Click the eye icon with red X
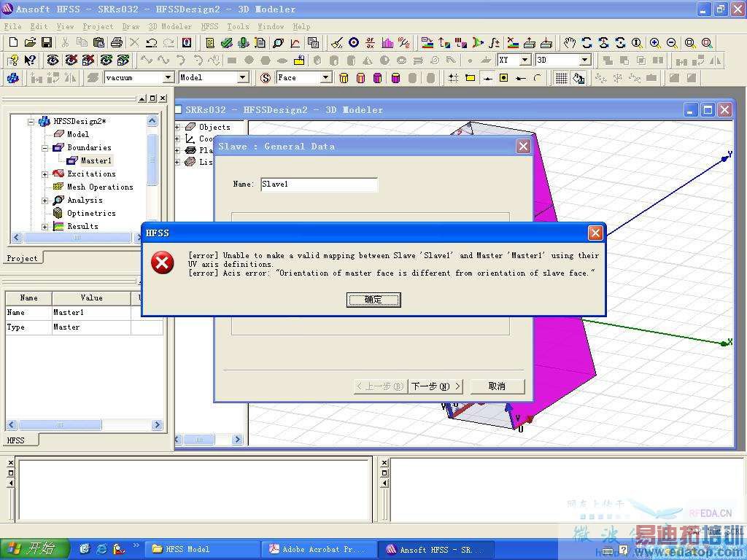Screen dimensions: 747x560 [x=71, y=60]
